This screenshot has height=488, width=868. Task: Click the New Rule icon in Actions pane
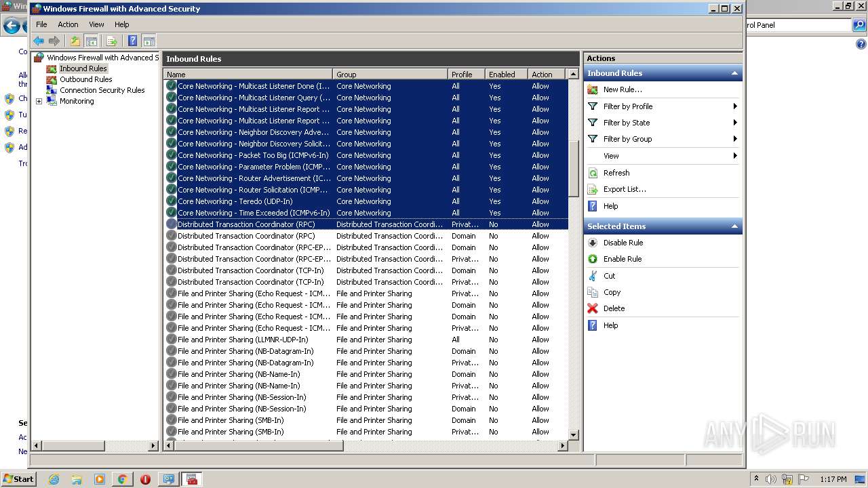coord(593,89)
